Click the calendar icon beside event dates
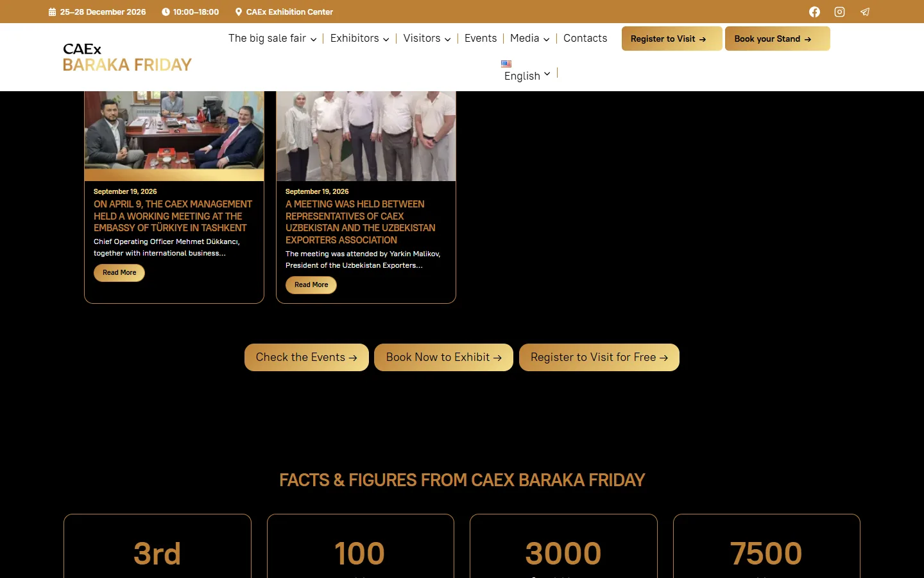This screenshot has width=924, height=578. click(52, 12)
